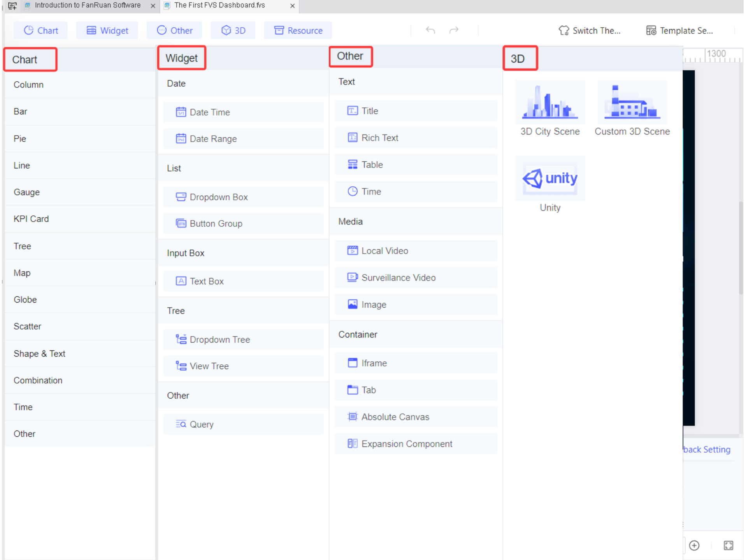Select the Unity 3D component
This screenshot has width=746, height=560.
coord(550,178)
